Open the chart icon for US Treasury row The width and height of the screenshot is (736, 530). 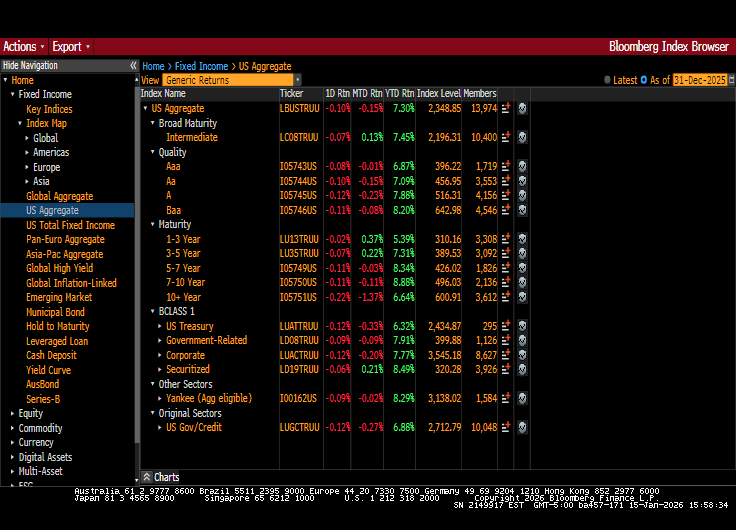click(x=522, y=326)
